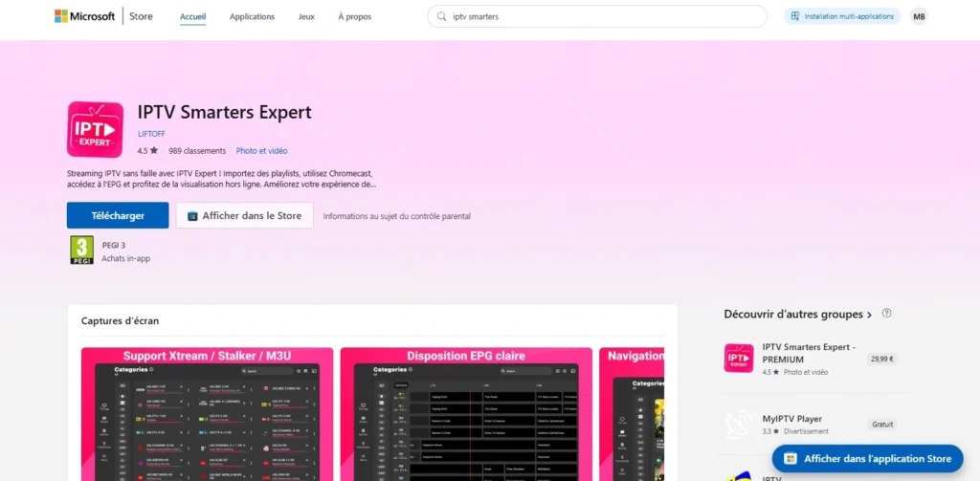Open IPTV Smarters Expert - PREMIUM title
Image resolution: width=980 pixels, height=481 pixels.
[809, 354]
